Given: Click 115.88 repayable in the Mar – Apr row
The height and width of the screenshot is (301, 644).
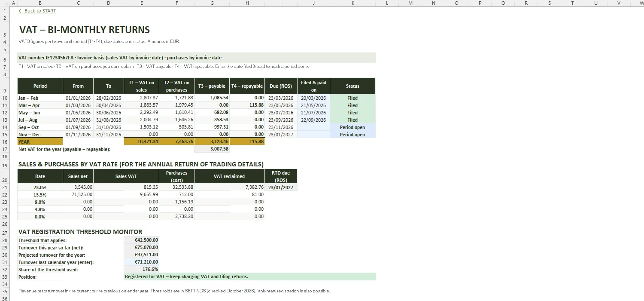Looking at the screenshot, I should coord(247,105).
